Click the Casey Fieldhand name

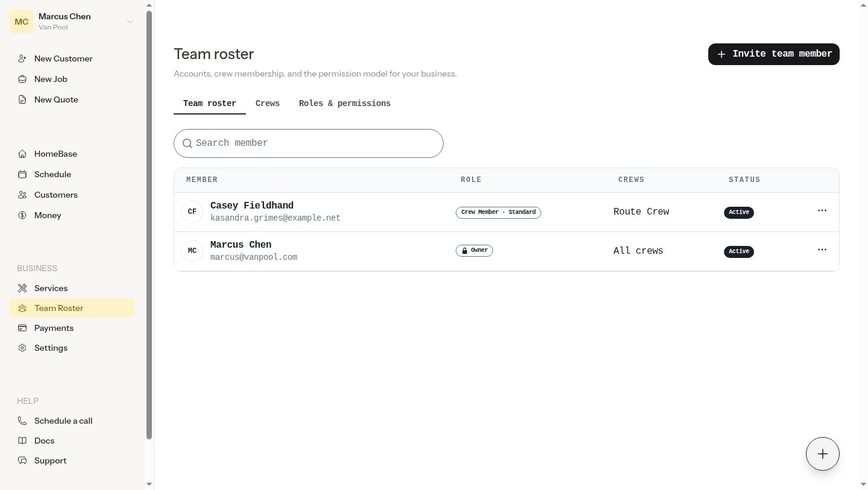coord(252,206)
